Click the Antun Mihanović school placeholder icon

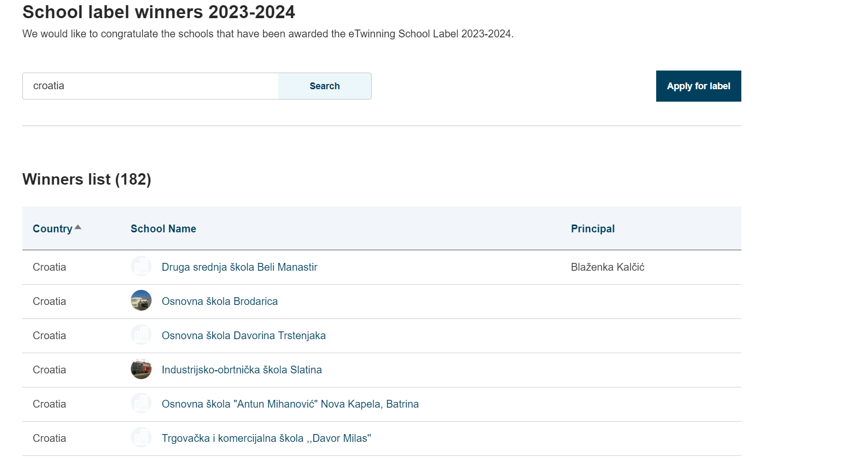141,403
